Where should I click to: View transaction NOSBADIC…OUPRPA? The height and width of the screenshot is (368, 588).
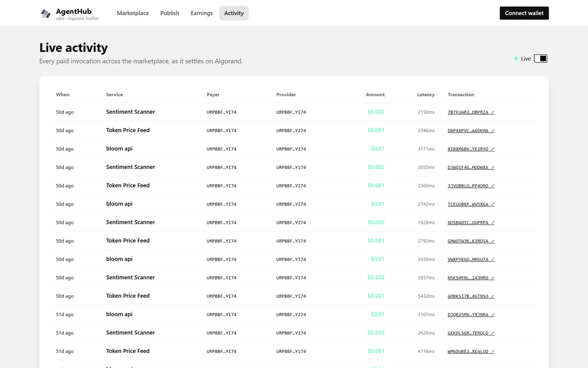pos(471,223)
